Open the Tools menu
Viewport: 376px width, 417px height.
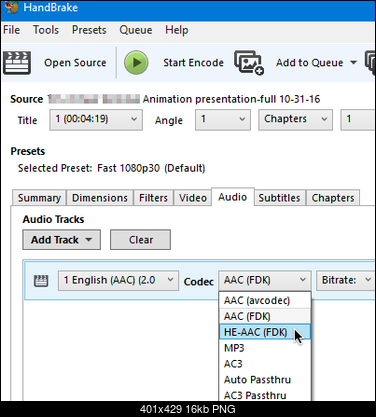(x=46, y=30)
